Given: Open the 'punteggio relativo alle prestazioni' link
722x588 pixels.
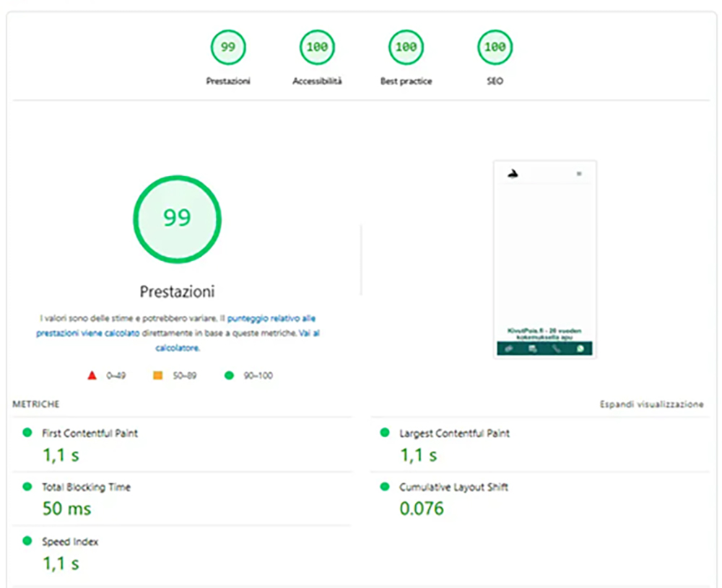Looking at the screenshot, I should point(271,318).
